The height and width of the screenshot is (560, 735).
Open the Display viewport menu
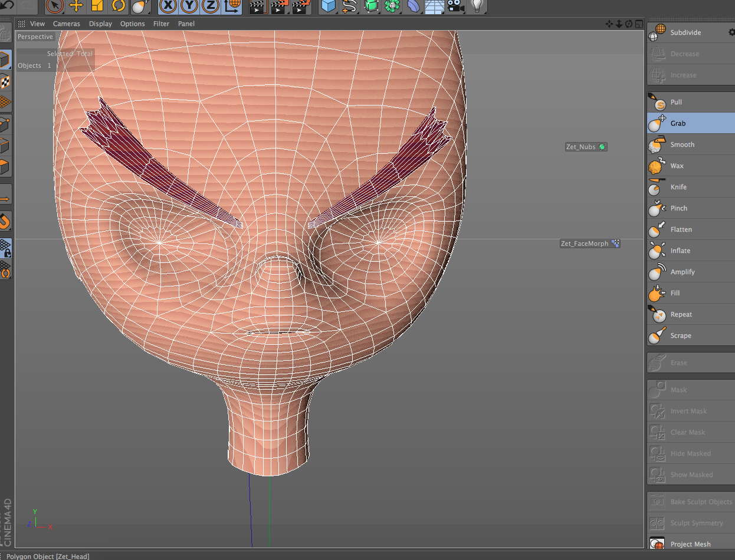point(100,24)
